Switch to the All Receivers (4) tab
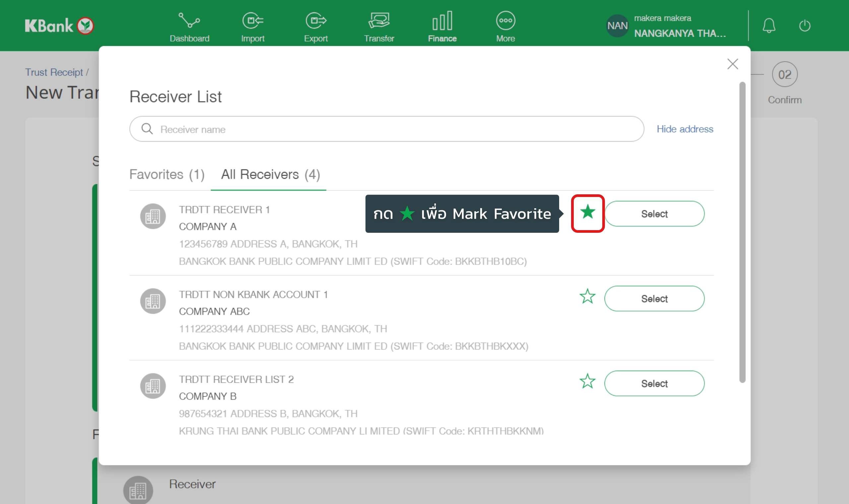This screenshot has width=849, height=504. pyautogui.click(x=270, y=174)
